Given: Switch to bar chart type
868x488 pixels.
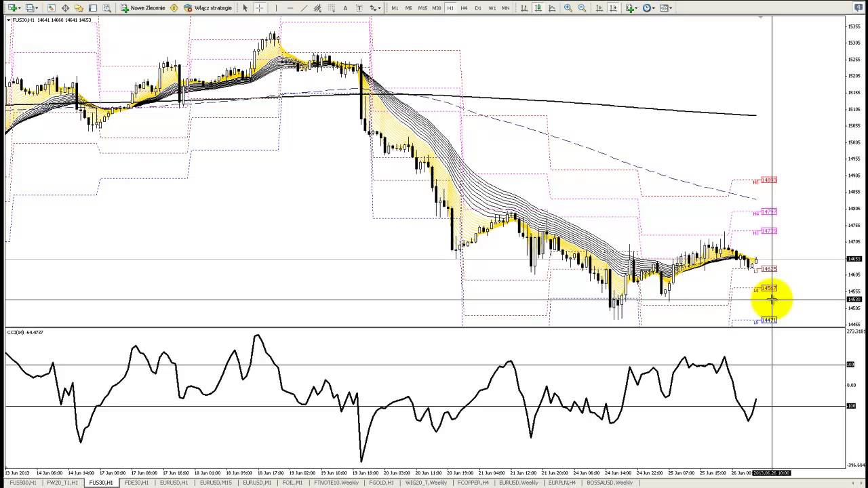Looking at the screenshot, I should pyautogui.click(x=524, y=8).
